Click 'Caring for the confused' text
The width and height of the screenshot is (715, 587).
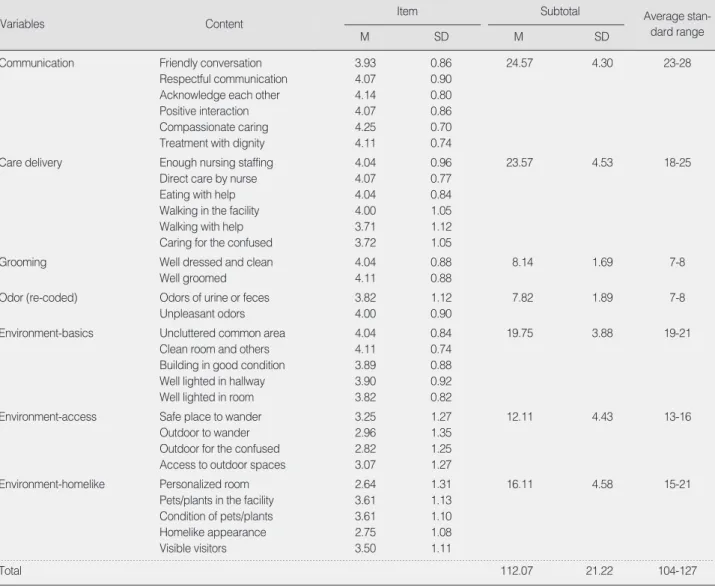216,242
